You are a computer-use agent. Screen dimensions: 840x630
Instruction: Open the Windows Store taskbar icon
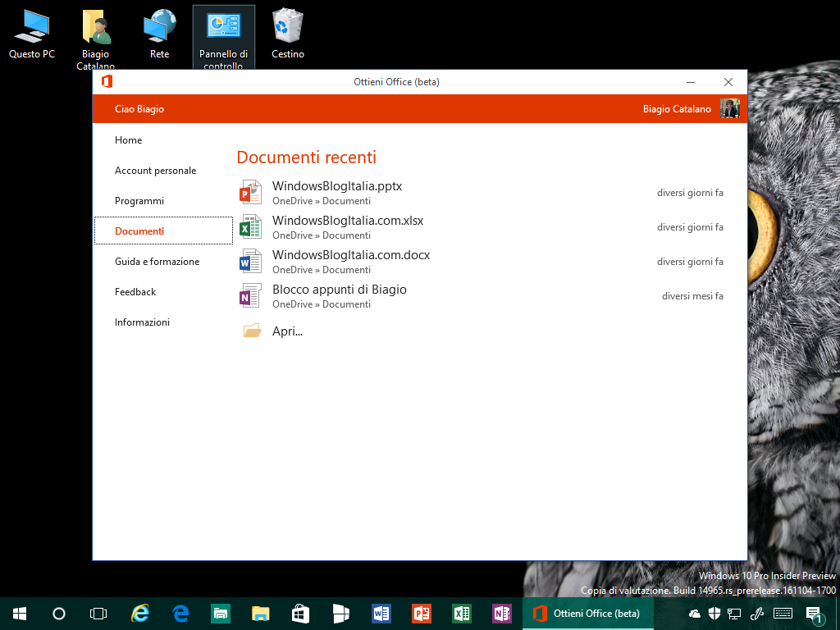[x=300, y=614]
